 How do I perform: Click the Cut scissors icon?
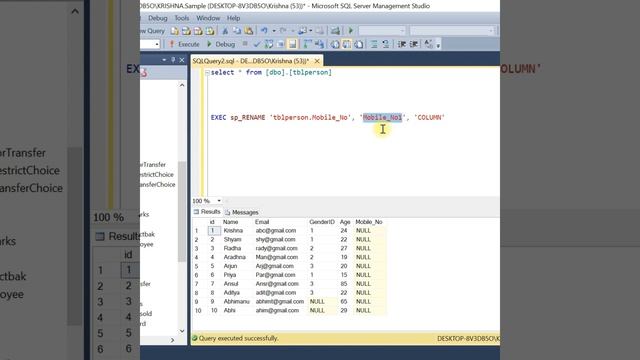click(x=225, y=31)
